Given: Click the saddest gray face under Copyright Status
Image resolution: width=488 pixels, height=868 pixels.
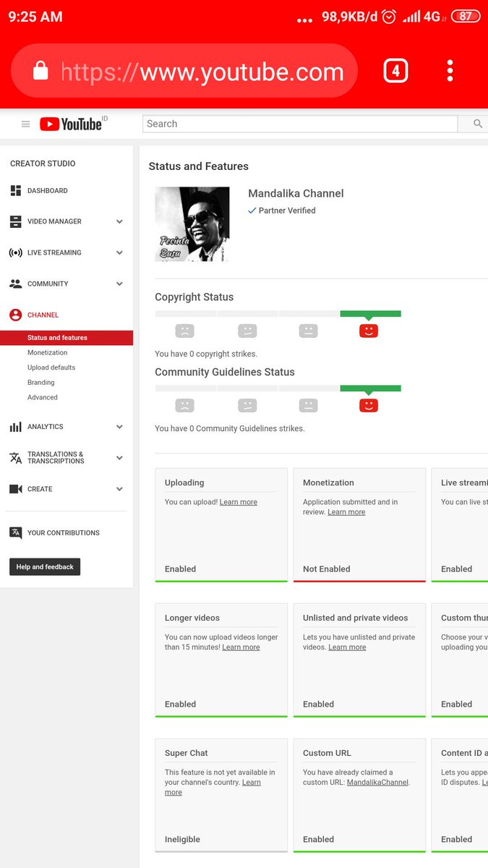Looking at the screenshot, I should pos(185,331).
